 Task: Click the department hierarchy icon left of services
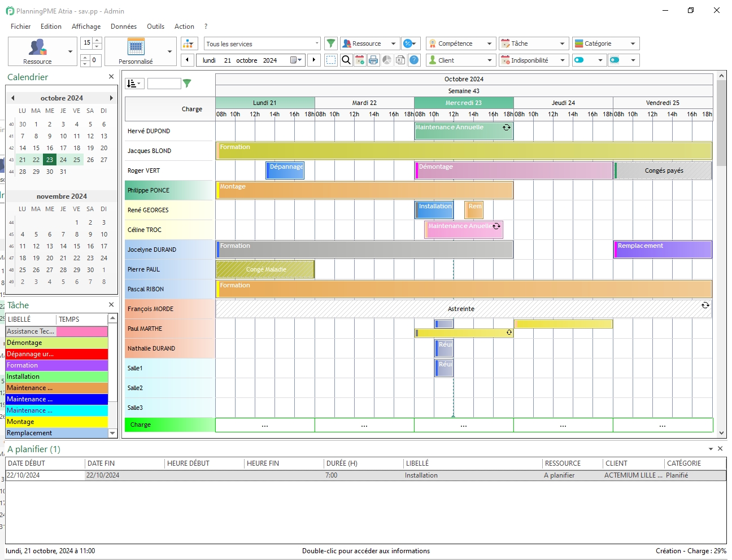coord(189,43)
